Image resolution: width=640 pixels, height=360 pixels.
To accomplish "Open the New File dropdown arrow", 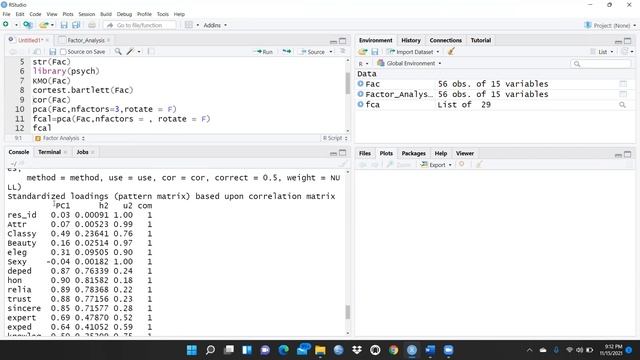I will click(x=16, y=25).
